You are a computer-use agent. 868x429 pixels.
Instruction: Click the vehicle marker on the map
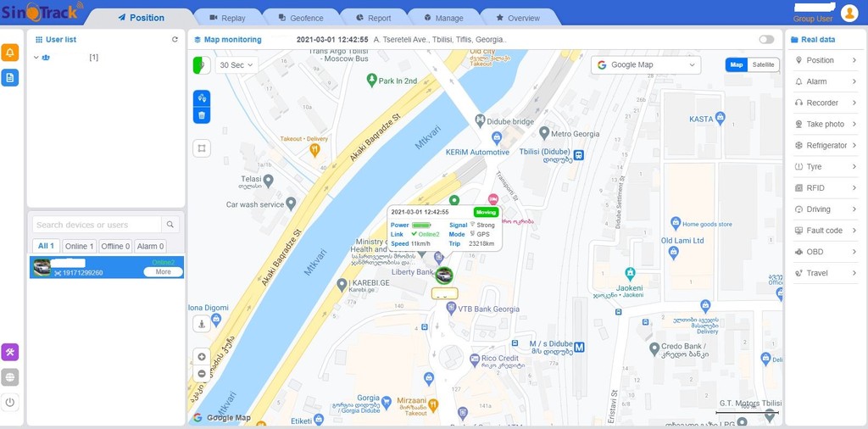point(443,275)
